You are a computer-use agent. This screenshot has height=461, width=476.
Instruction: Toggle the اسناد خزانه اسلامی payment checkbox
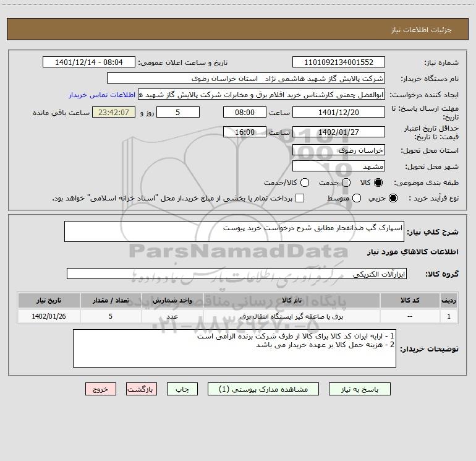300,198
